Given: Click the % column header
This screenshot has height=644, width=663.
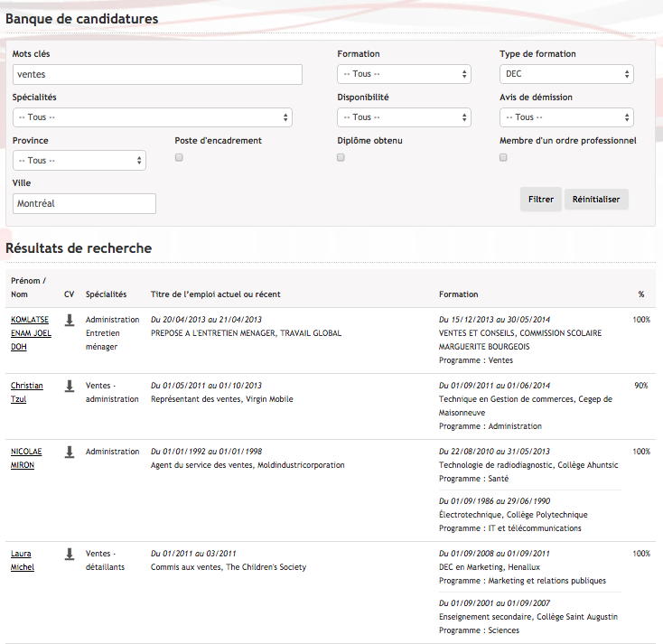Looking at the screenshot, I should point(641,294).
